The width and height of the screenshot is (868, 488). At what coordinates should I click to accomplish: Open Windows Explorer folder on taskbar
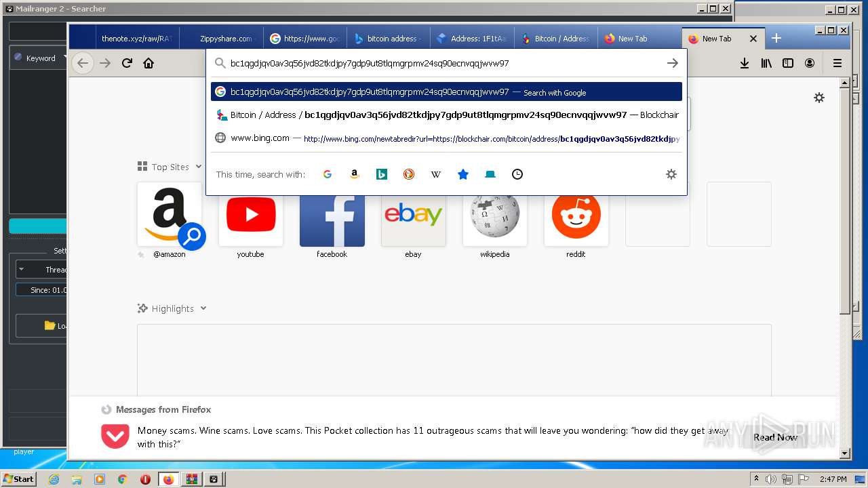pos(77,479)
